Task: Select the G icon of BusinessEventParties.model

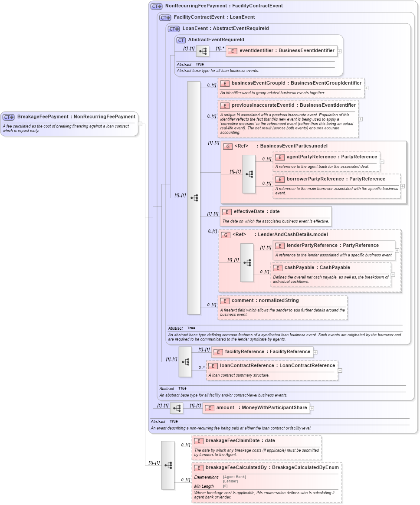Action: [228, 146]
